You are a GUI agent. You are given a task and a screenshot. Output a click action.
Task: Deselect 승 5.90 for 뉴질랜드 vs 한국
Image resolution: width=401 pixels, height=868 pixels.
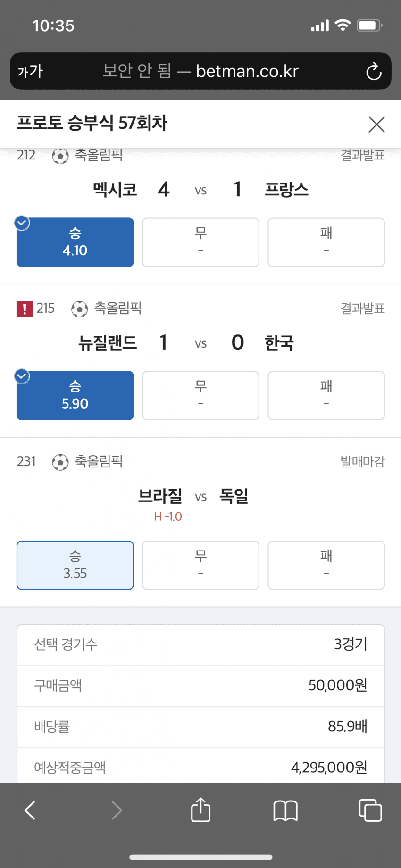(x=75, y=395)
